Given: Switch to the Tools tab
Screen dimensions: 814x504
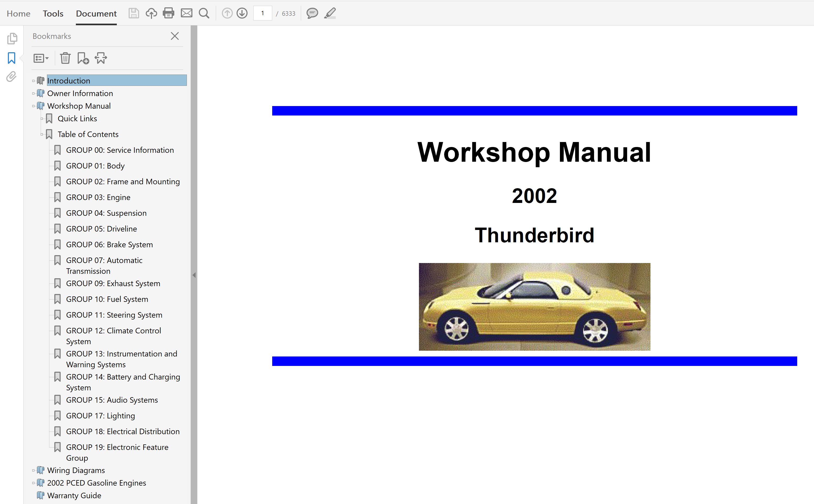Looking at the screenshot, I should click(x=53, y=13).
